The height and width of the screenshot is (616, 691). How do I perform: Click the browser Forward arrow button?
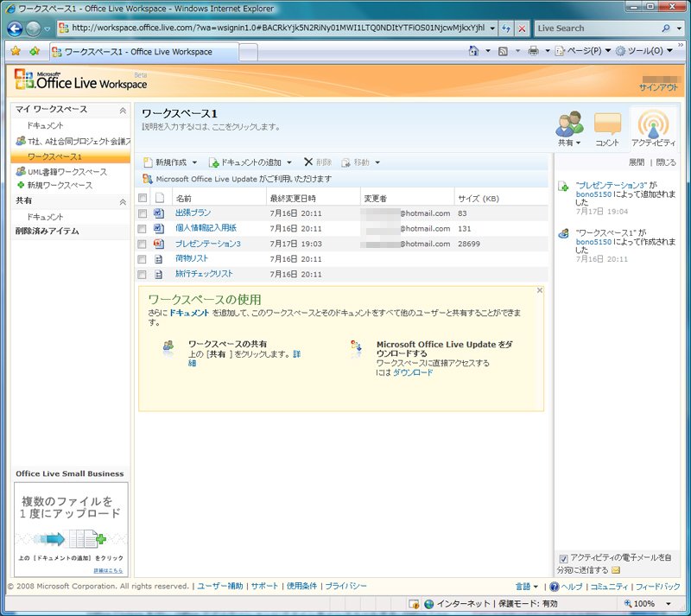pos(34,29)
